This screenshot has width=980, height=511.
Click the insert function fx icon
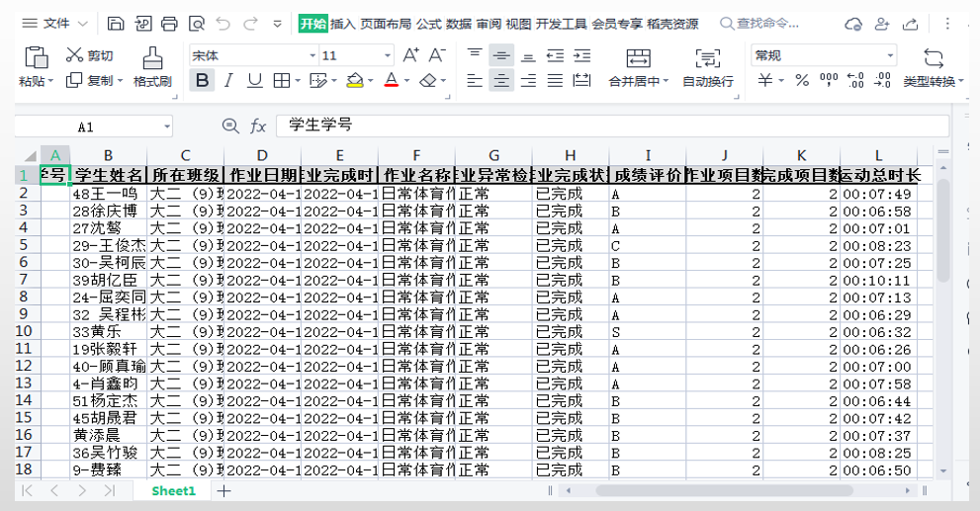coord(258,127)
